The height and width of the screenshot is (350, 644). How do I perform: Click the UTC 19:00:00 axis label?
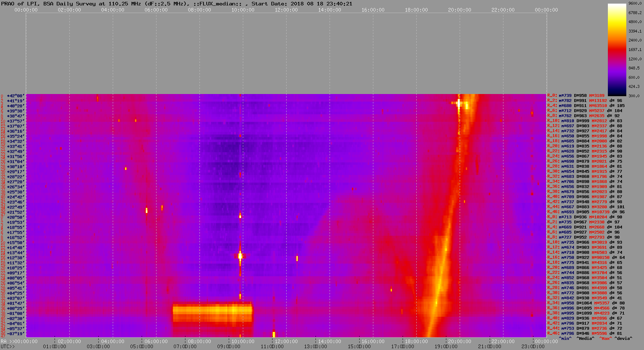(446, 346)
